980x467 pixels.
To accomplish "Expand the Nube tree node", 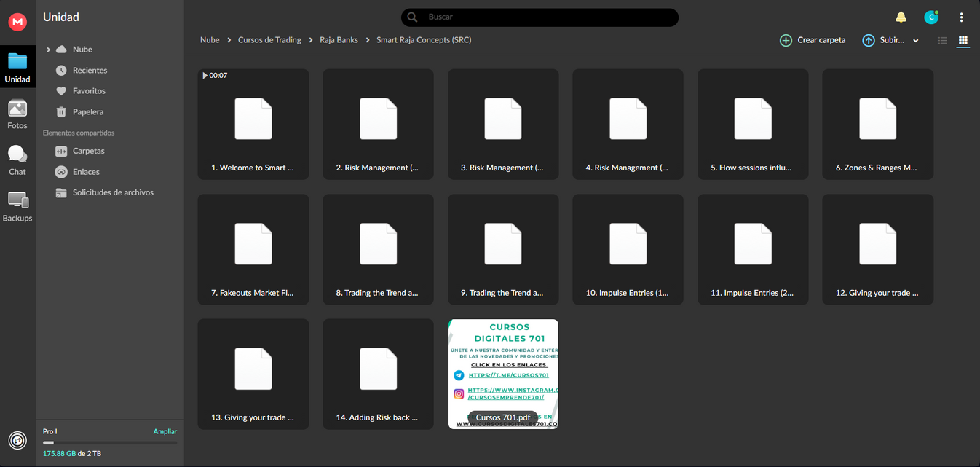I will click(x=48, y=50).
